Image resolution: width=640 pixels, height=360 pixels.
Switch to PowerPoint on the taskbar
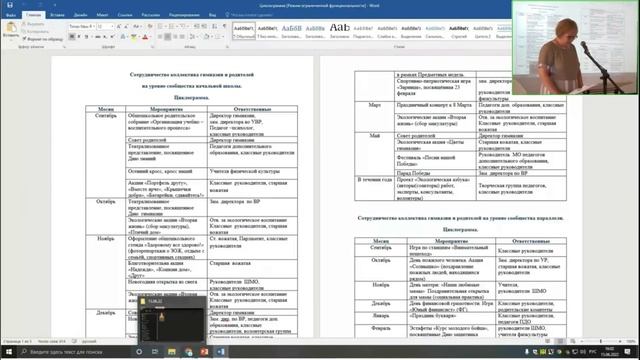(204, 351)
